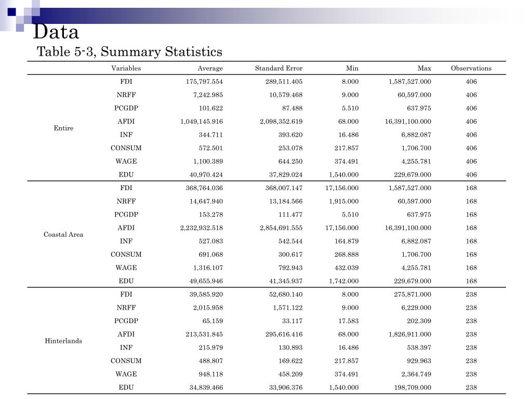Image resolution: width=532 pixels, height=399 pixels.
Task: Click the 'Max' column header
Action: pyautogui.click(x=424, y=68)
